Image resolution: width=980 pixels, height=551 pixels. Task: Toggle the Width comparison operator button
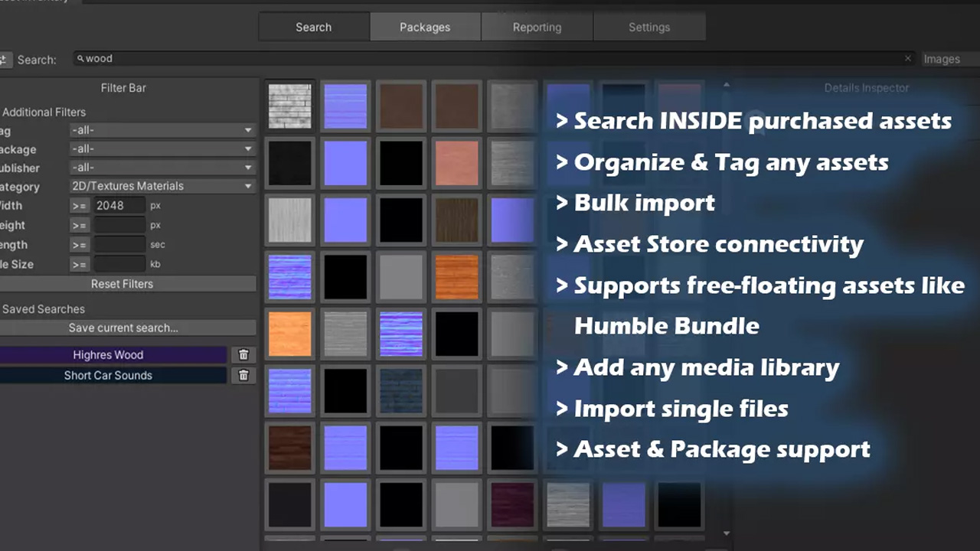pos(80,206)
